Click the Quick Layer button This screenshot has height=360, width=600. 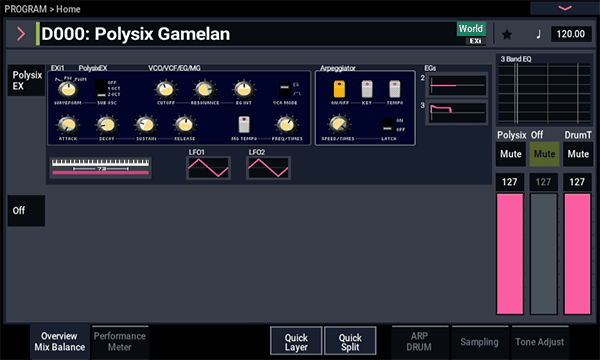pyautogui.click(x=296, y=341)
